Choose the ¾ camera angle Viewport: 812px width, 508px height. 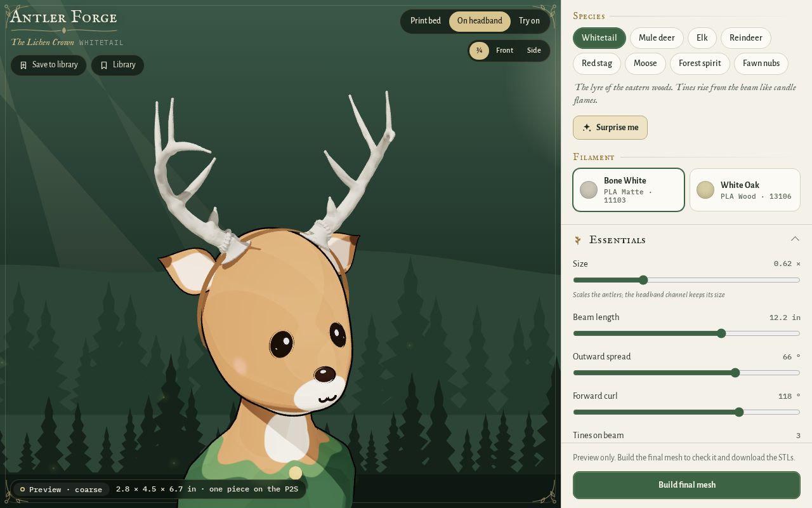(479, 51)
